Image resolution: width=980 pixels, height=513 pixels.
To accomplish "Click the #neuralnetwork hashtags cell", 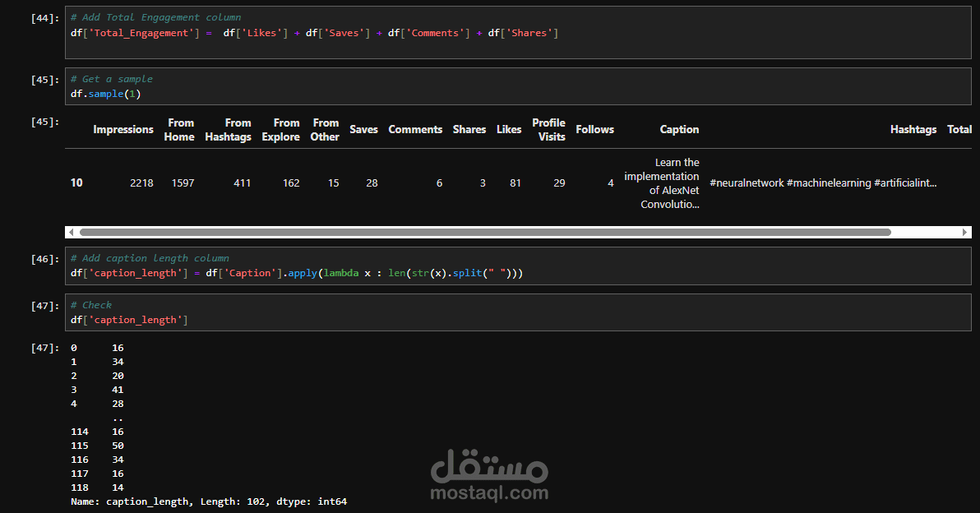I will pos(823,183).
